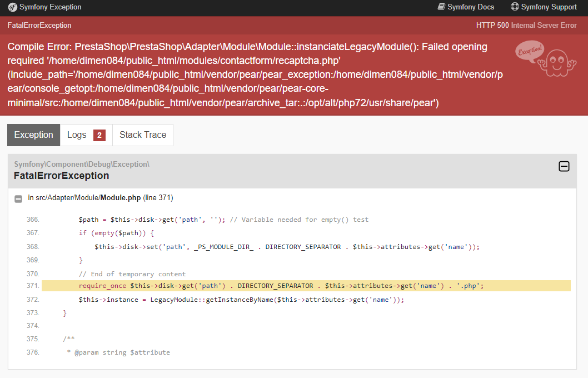
Task: Click line 368 disk->set code
Action: tap(287, 247)
